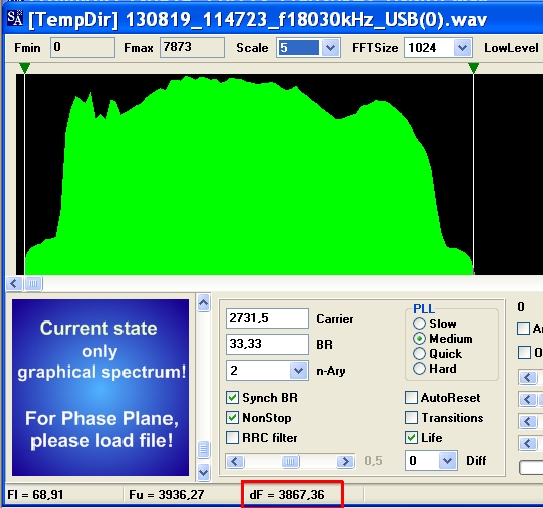
Task: Uncheck the Synch BR checkbox
Action: pos(232,398)
